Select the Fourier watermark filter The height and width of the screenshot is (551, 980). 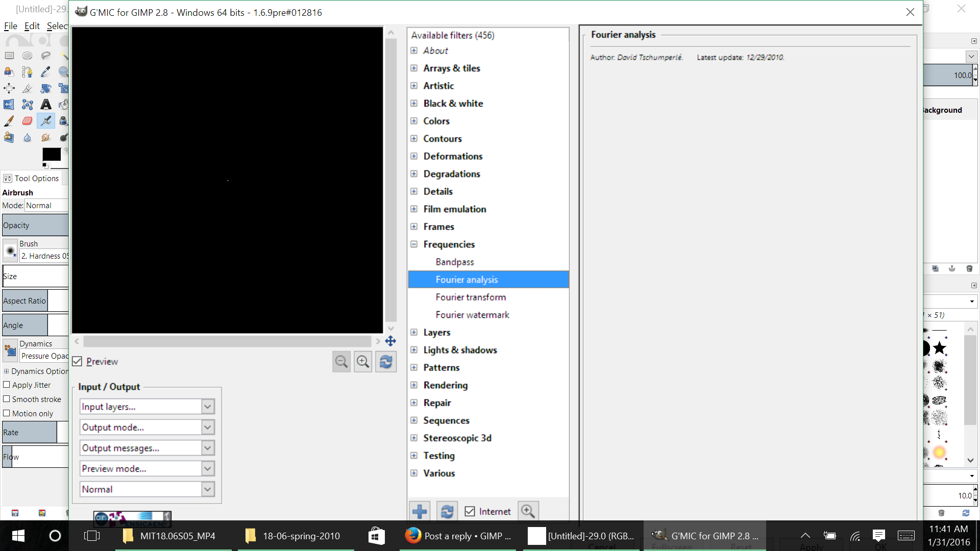[x=472, y=315]
